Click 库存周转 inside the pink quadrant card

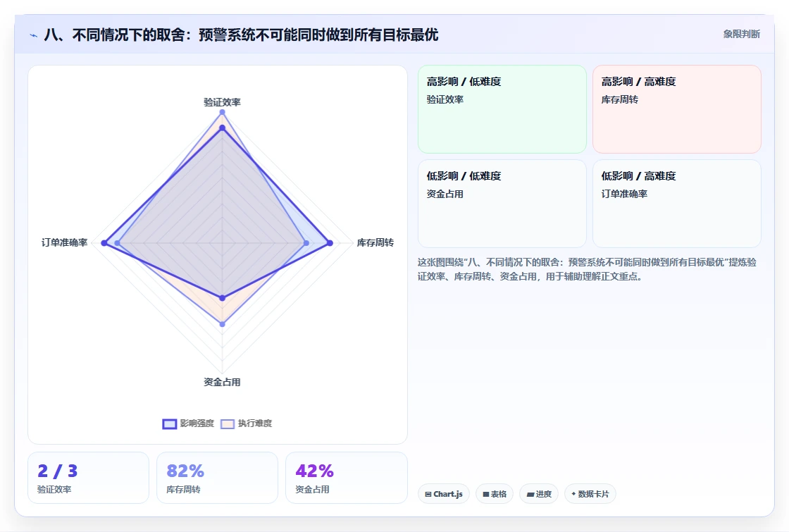point(619,99)
